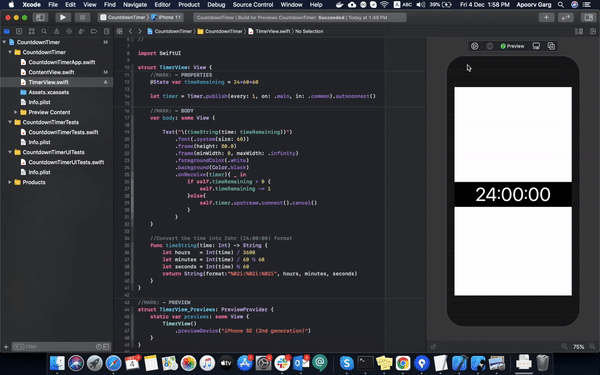Viewport: 600px width, 375px height.
Task: Open the File menu
Action: (53, 5)
